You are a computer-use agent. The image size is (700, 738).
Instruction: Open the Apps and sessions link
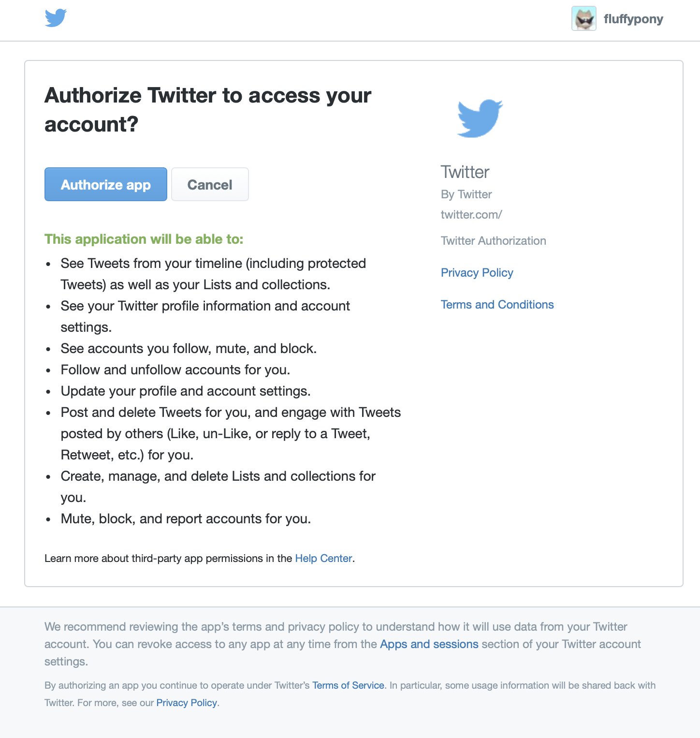point(428,644)
